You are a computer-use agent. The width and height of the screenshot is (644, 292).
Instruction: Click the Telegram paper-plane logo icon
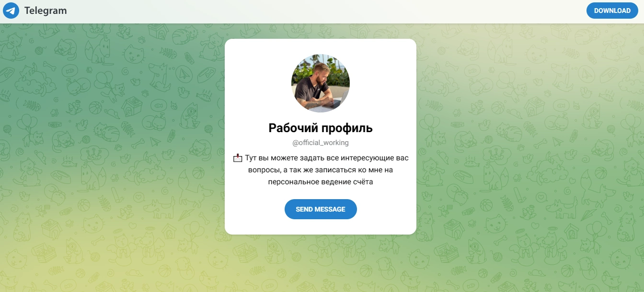click(x=11, y=11)
